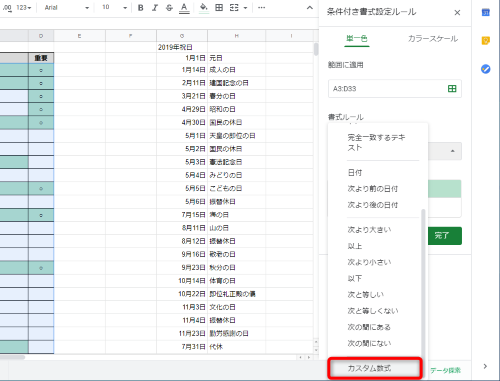The width and height of the screenshot is (500, 381).
Task: Click horizontal scroll right arrow
Action: pos(309,357)
